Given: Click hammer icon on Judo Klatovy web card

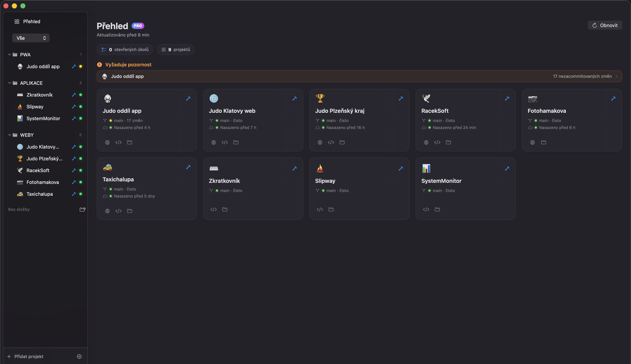Looking at the screenshot, I should [x=294, y=98].
